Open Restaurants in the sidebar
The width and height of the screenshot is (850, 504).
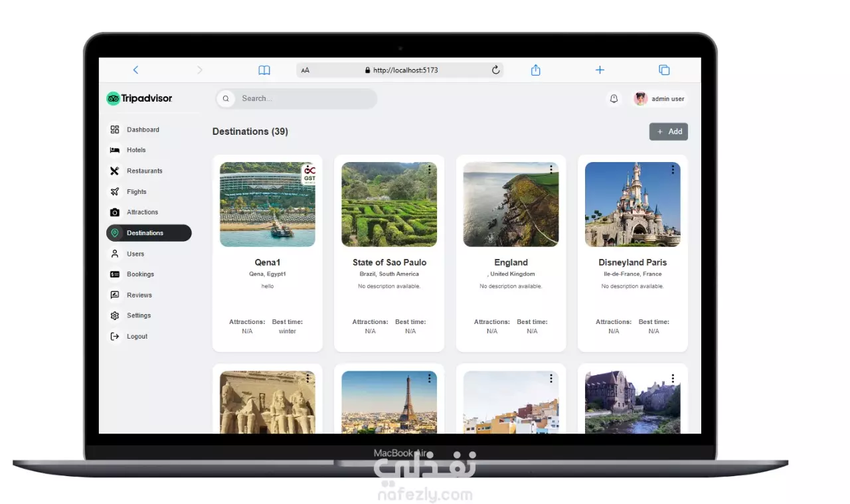point(149,171)
